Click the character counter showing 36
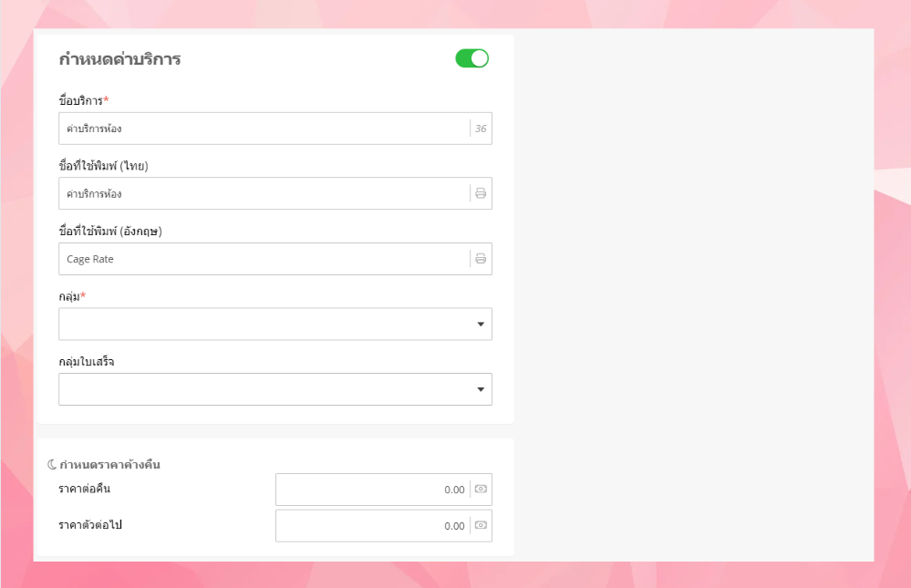The width and height of the screenshot is (911, 588). (x=481, y=129)
